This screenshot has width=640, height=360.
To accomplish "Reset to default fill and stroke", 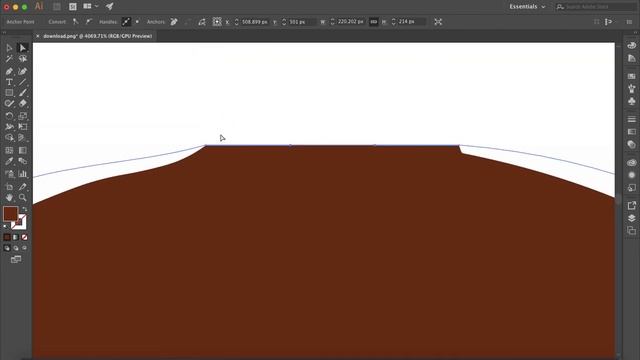I will [6, 226].
